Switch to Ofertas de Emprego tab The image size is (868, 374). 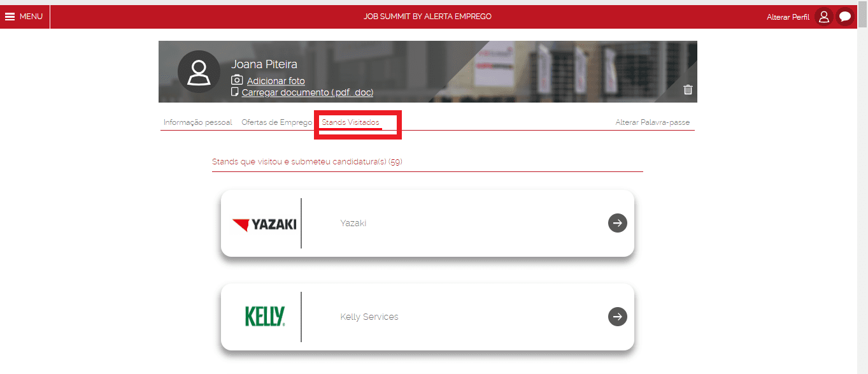277,122
